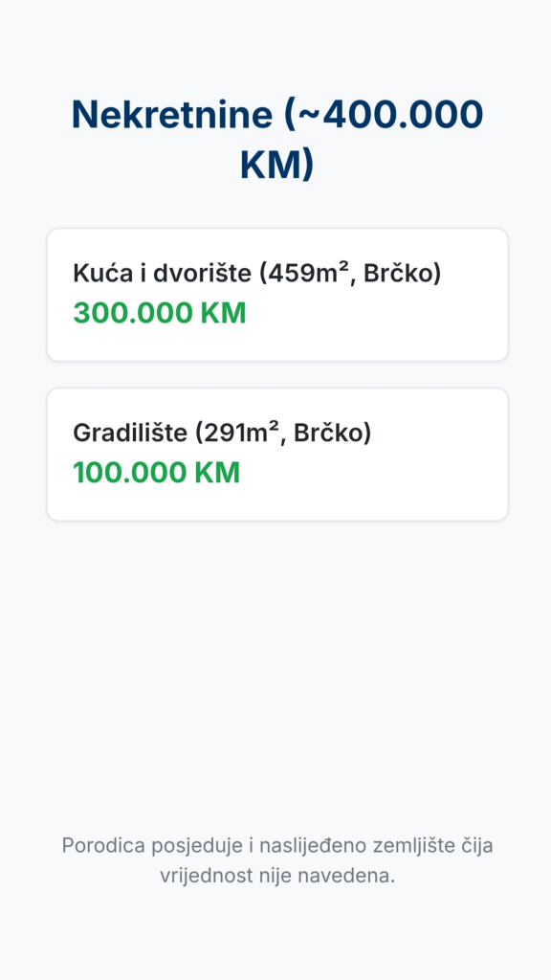Click the 100.000 KM green value
Image resolution: width=551 pixels, height=980 pixels.
click(157, 473)
